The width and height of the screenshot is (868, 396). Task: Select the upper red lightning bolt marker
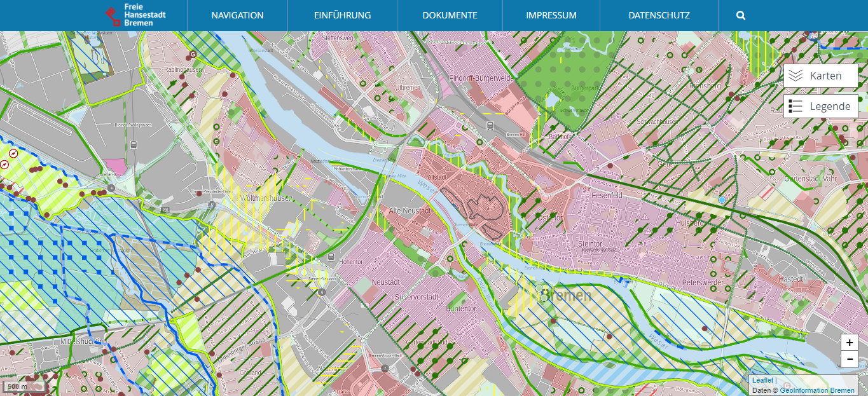(13, 153)
